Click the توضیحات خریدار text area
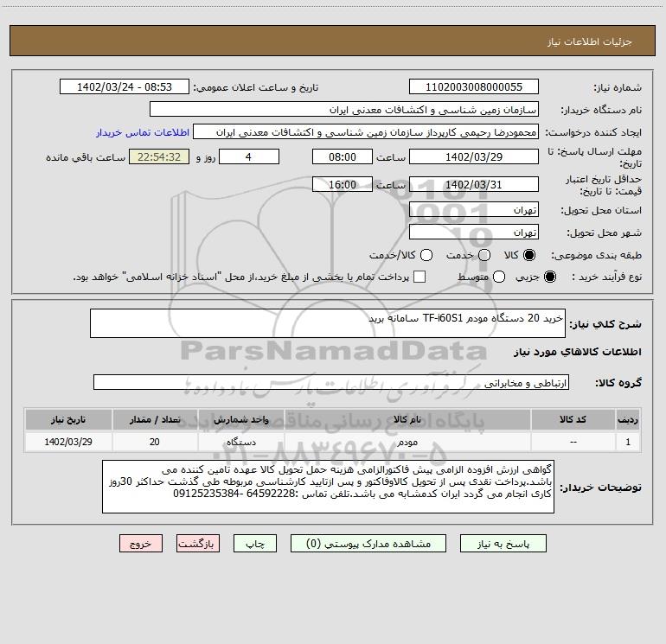 point(328,487)
